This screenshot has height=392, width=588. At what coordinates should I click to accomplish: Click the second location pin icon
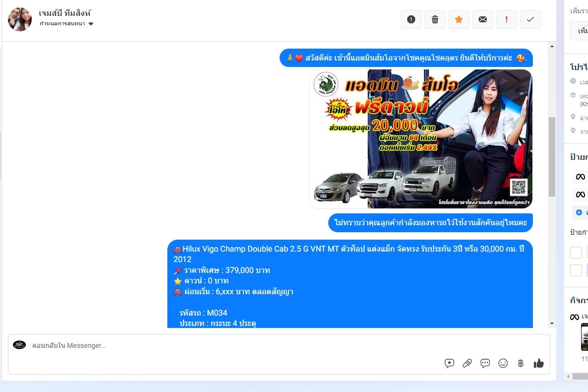573,131
